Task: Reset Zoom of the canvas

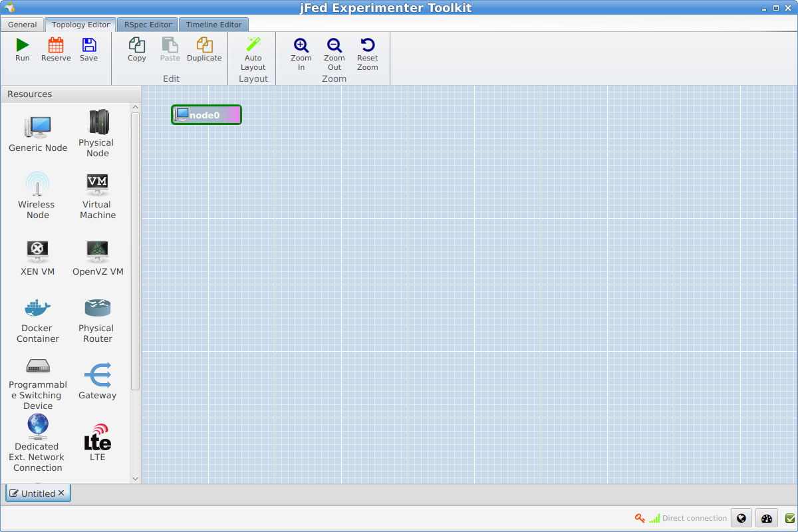Action: [368, 45]
